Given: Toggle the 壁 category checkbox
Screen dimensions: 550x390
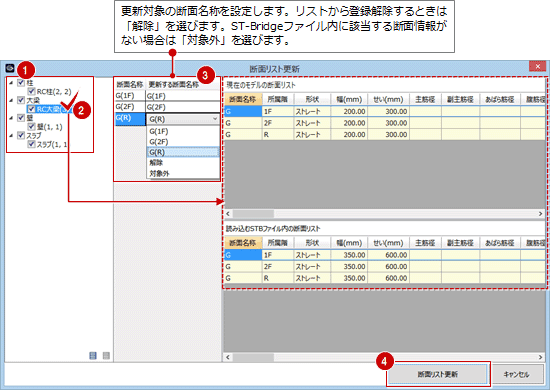Looking at the screenshot, I should point(21,118).
